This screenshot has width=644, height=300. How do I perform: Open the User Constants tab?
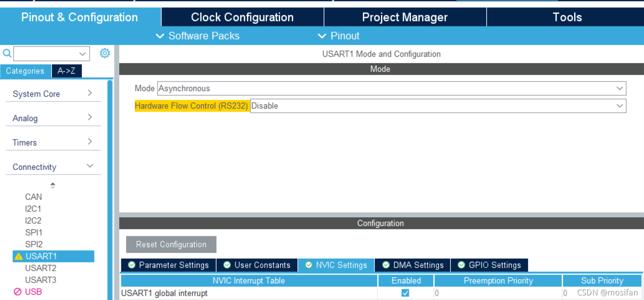257,265
